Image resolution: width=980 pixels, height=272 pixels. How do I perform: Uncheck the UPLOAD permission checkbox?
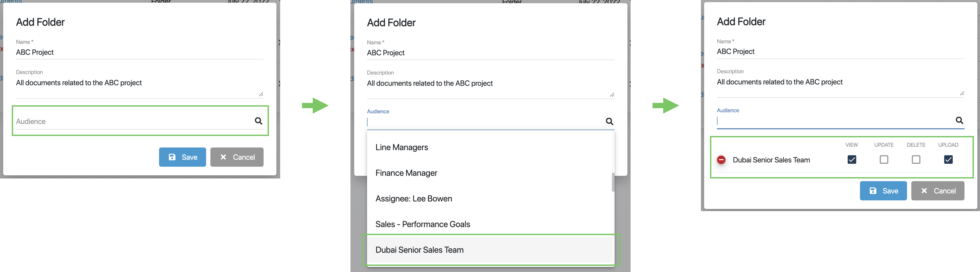pos(948,160)
